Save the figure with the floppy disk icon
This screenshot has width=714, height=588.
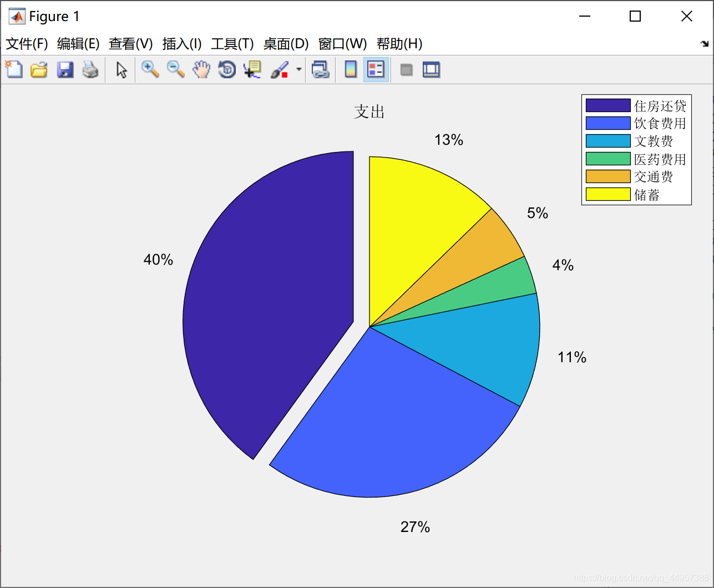(x=65, y=69)
